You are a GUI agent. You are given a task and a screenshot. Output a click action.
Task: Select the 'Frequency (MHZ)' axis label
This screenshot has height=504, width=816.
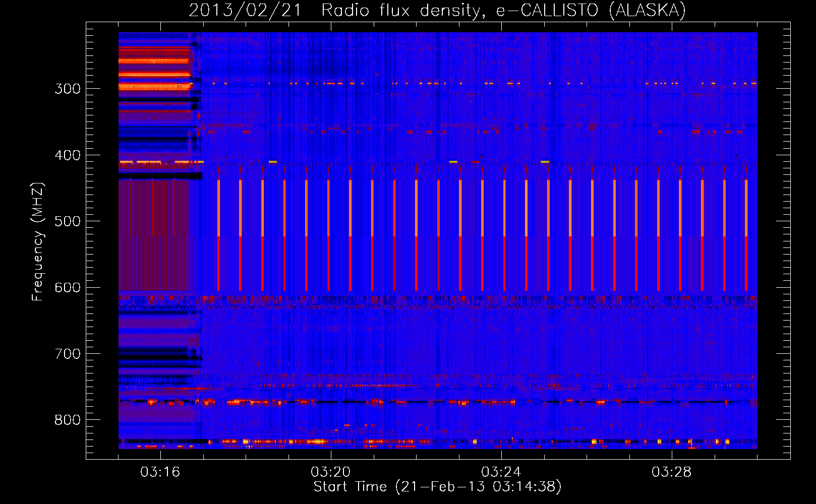pyautogui.click(x=38, y=242)
